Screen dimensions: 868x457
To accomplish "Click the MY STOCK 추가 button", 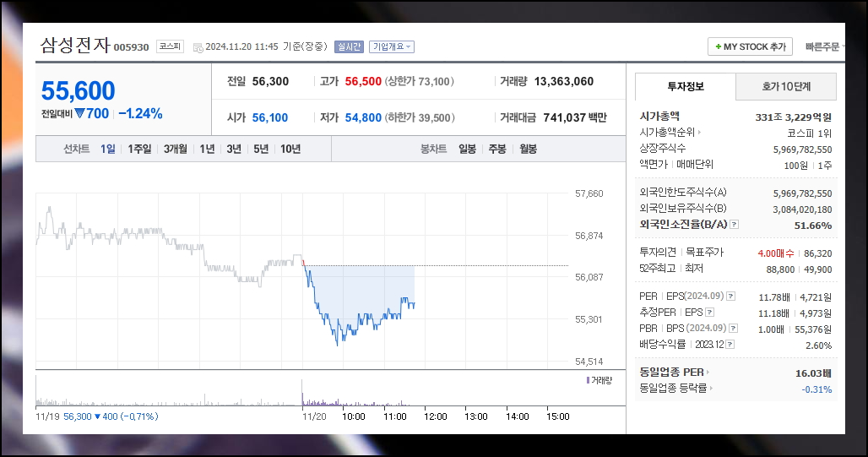I will click(x=750, y=47).
